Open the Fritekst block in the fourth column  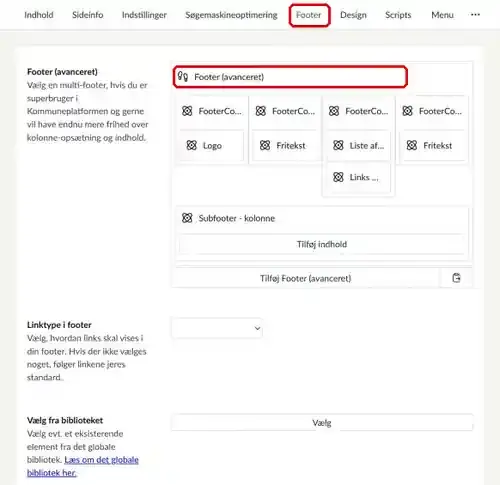coord(432,146)
